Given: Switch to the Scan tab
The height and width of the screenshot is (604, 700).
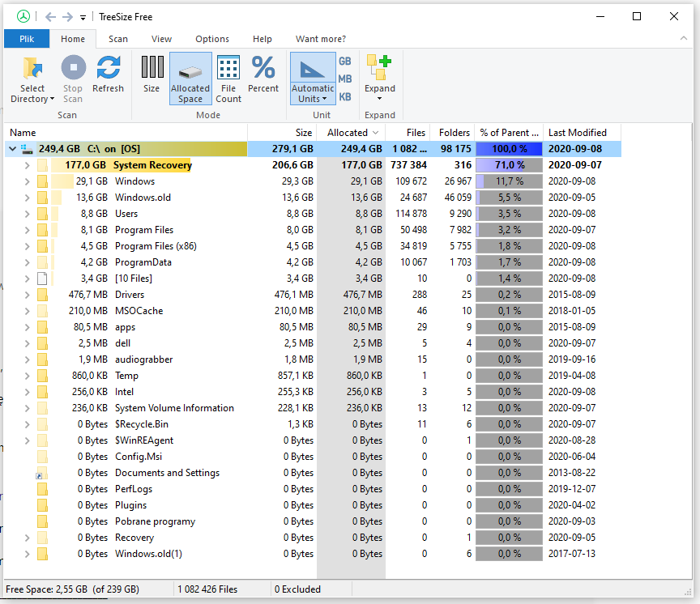Looking at the screenshot, I should [118, 39].
